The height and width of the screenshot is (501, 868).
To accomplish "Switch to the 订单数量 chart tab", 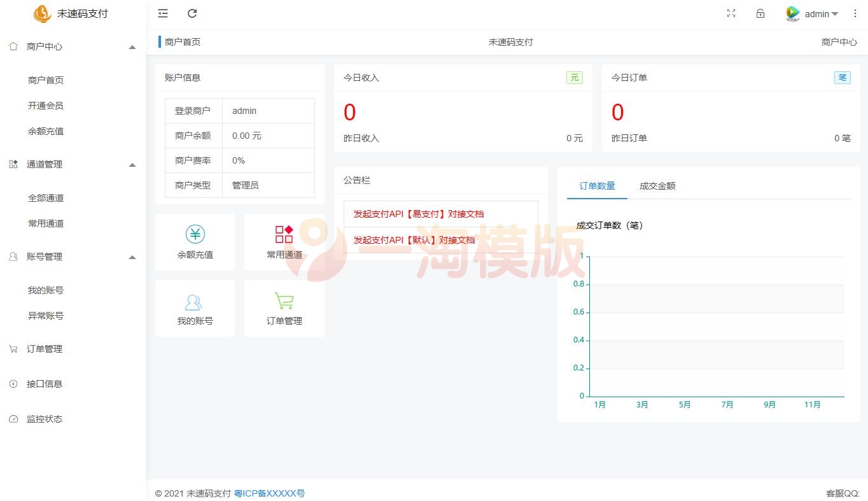I will (x=597, y=186).
